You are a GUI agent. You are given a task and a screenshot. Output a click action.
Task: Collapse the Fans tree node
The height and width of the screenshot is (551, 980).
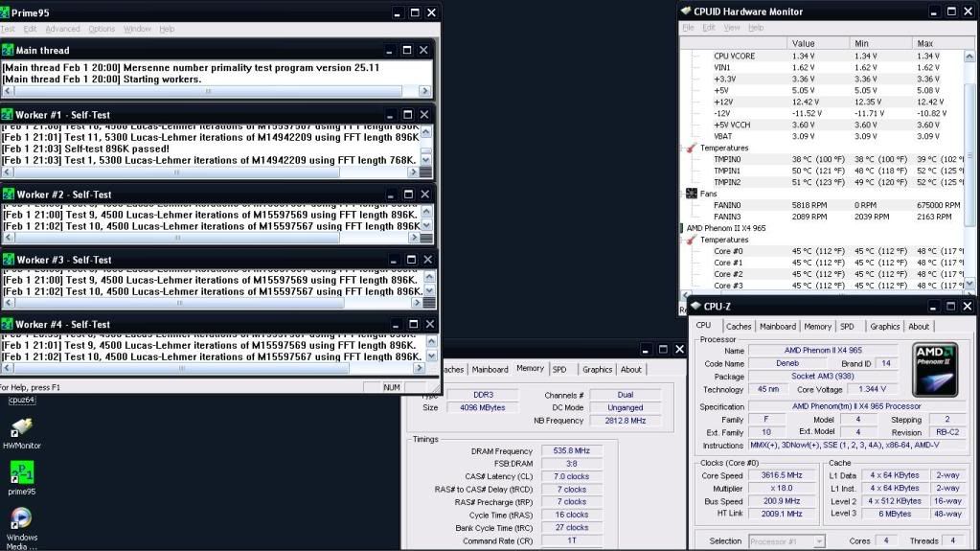[681, 194]
